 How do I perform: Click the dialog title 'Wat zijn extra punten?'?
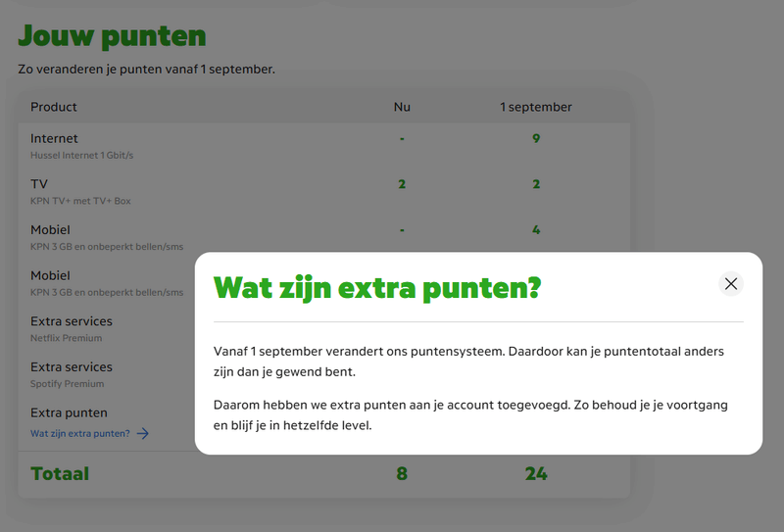(x=377, y=288)
